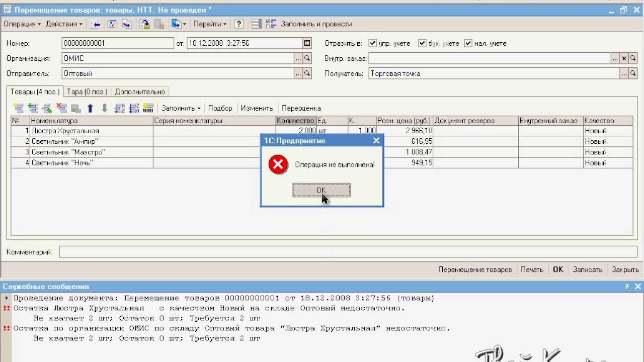
Task: Click Подбор in table toolbar
Action: pos(220,108)
